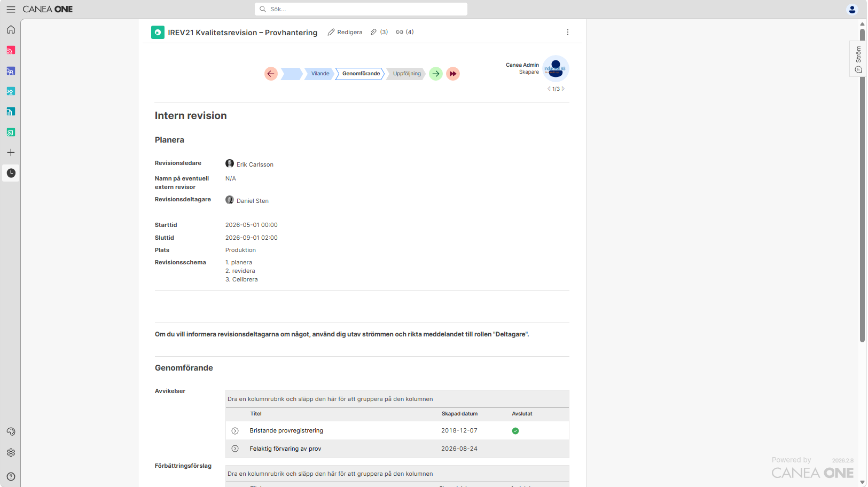Screen dimensions: 868x487
Task: Click the red fast-forward workflow button
Action: pos(453,74)
